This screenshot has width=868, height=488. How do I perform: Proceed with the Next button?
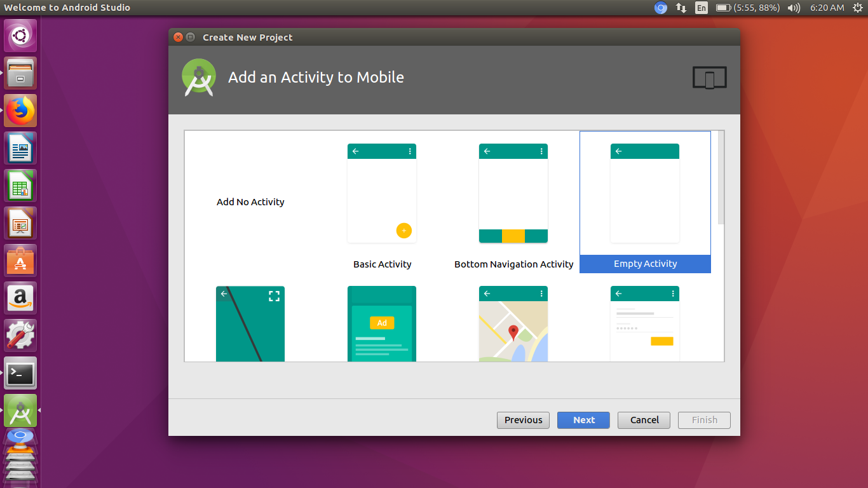click(x=583, y=420)
